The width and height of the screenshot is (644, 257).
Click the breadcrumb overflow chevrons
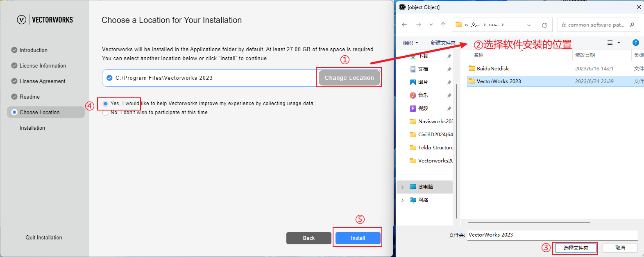tap(466, 25)
